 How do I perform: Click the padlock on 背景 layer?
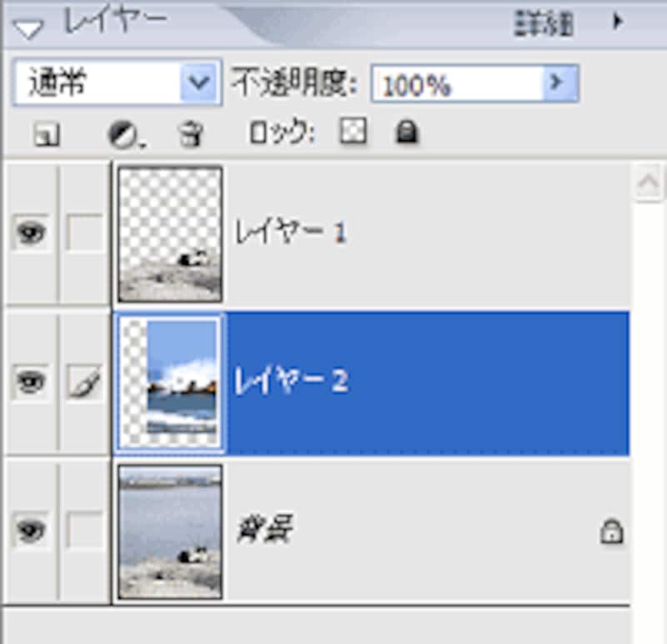612,531
